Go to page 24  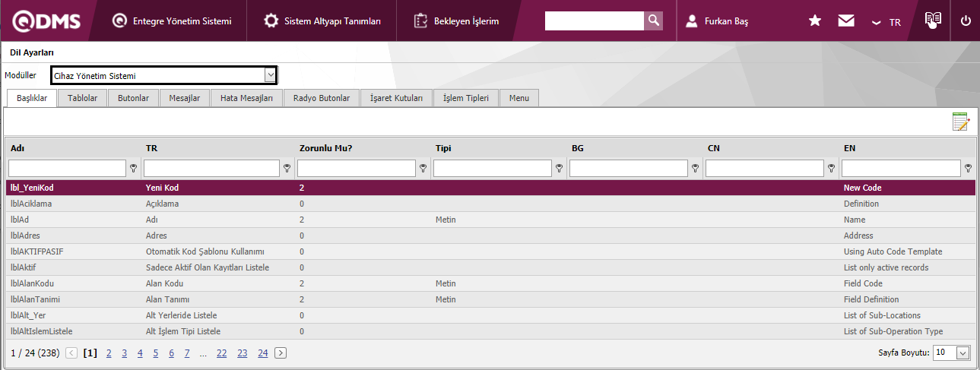coord(262,353)
